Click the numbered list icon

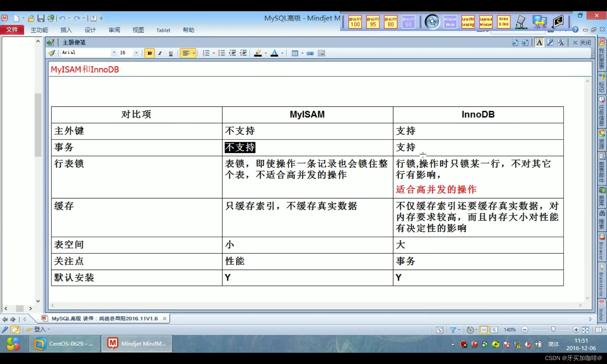point(206,53)
